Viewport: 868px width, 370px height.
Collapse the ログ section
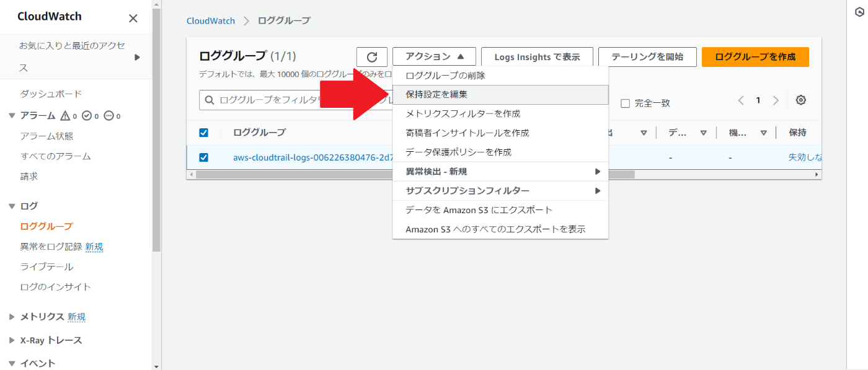click(12, 206)
